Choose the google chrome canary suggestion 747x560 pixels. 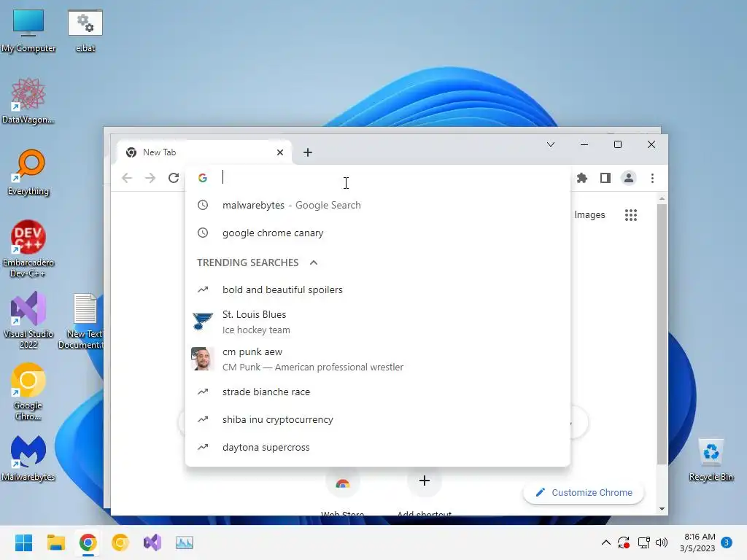[377, 233]
